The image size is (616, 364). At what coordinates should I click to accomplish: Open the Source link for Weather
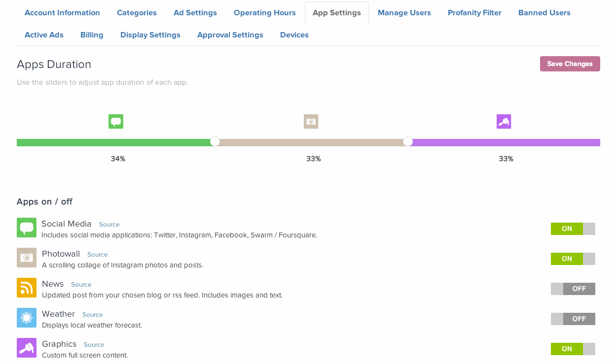[92, 314]
